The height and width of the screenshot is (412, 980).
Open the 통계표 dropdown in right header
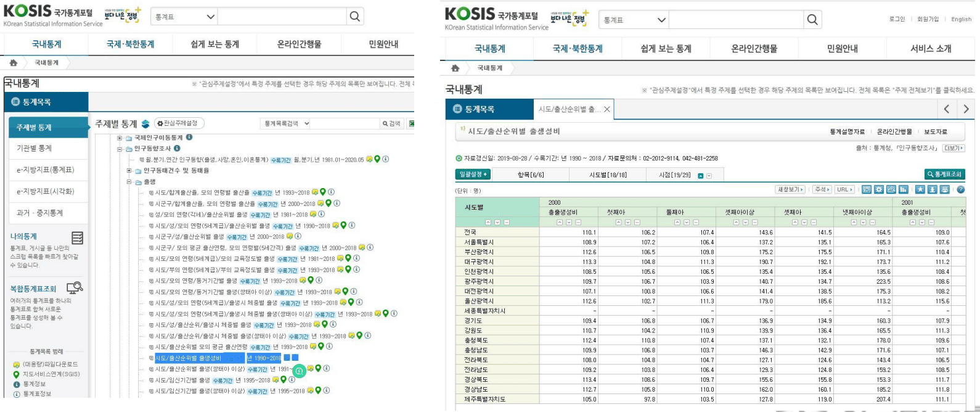point(634,20)
